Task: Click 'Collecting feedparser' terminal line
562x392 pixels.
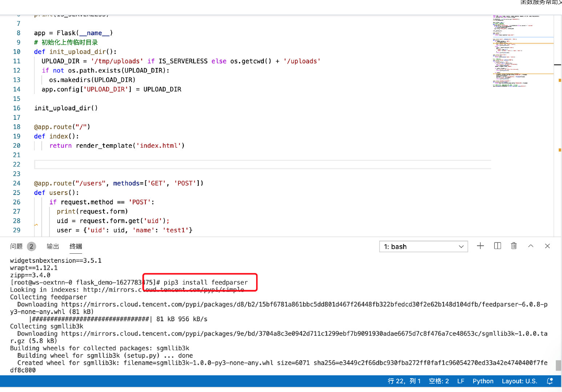Action: pos(48,297)
